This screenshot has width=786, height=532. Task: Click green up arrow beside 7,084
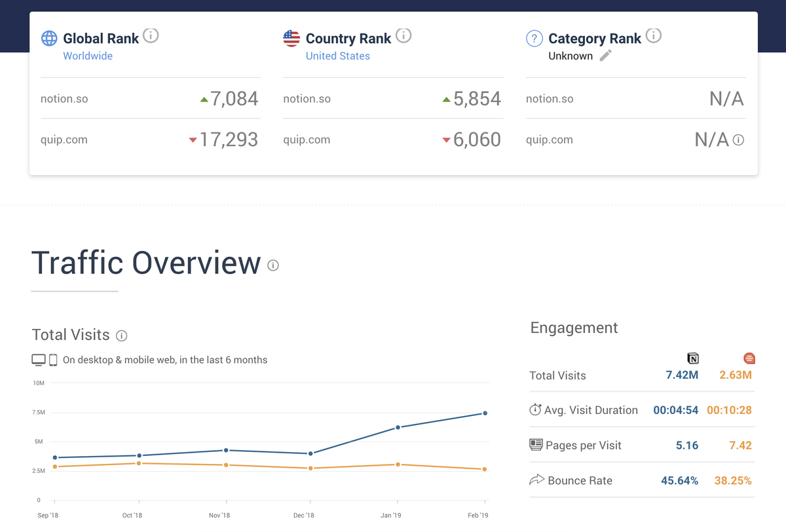[x=204, y=100]
